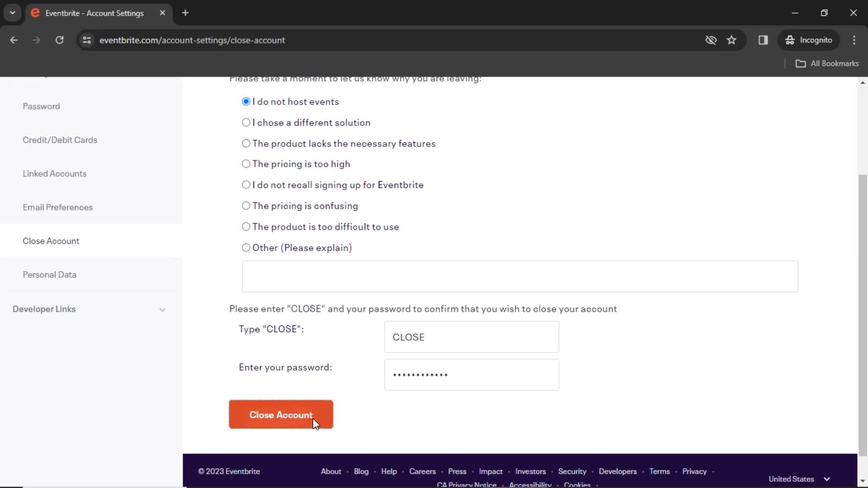The image size is (868, 488).
Task: Reload the Eventbrite page
Action: click(60, 40)
